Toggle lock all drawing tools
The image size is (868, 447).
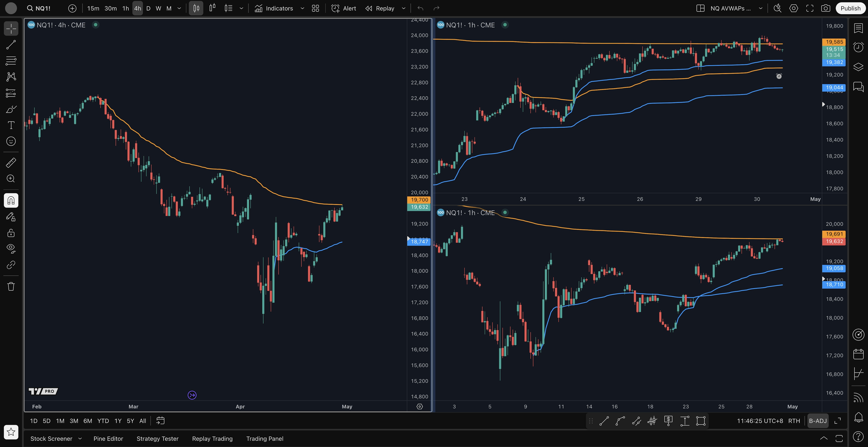11,233
